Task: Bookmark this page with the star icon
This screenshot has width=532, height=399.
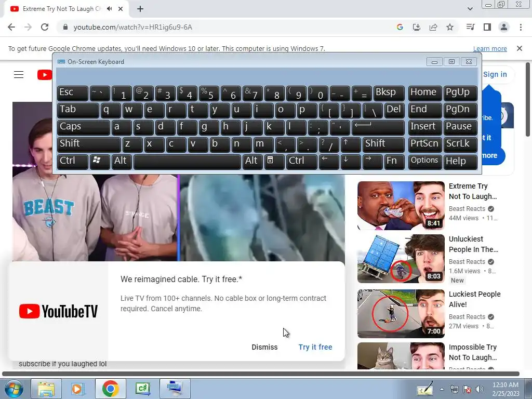Action: (450, 27)
